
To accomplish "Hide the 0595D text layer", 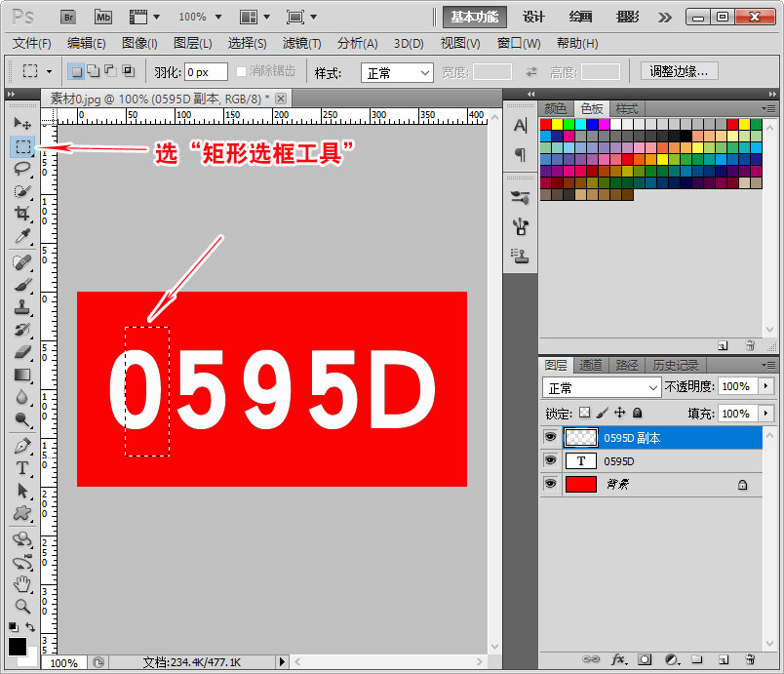I will click(550, 460).
